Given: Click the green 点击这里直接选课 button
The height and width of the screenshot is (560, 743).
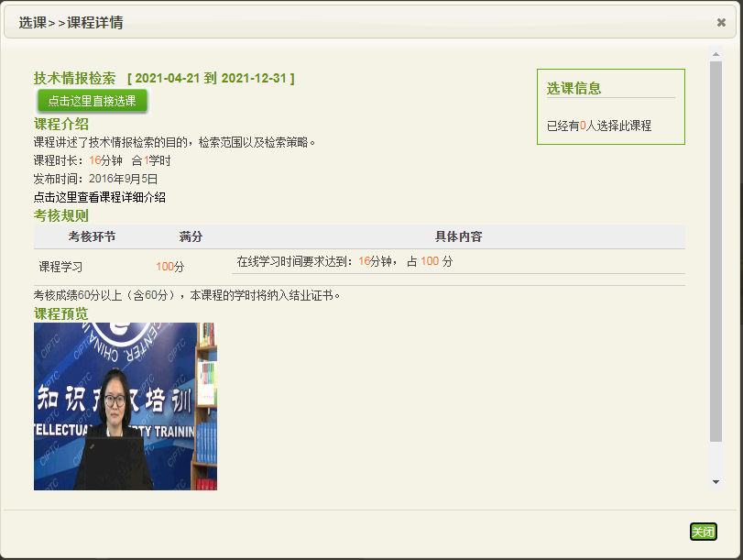Looking at the screenshot, I should (92, 101).
